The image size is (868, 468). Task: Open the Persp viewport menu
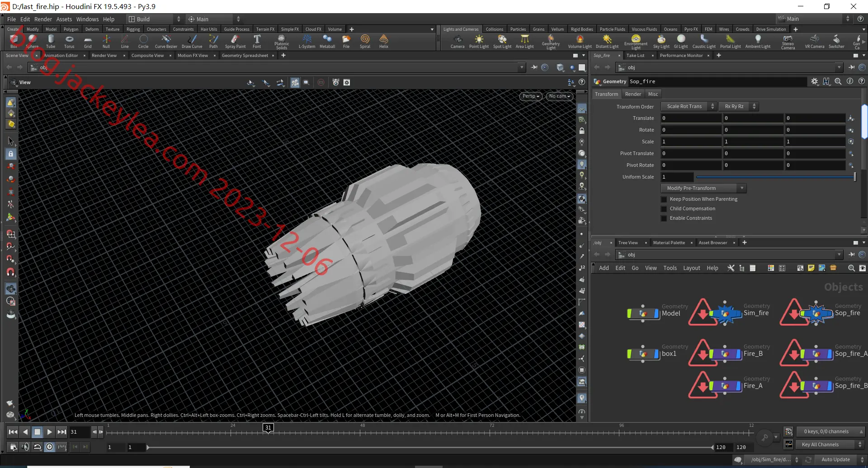click(x=530, y=96)
